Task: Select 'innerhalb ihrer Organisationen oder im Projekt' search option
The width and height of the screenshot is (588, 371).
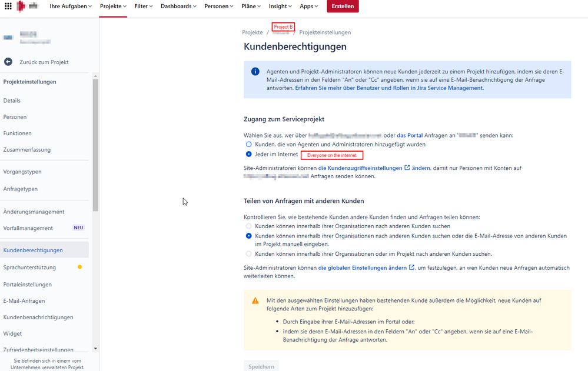Action: 248,254
